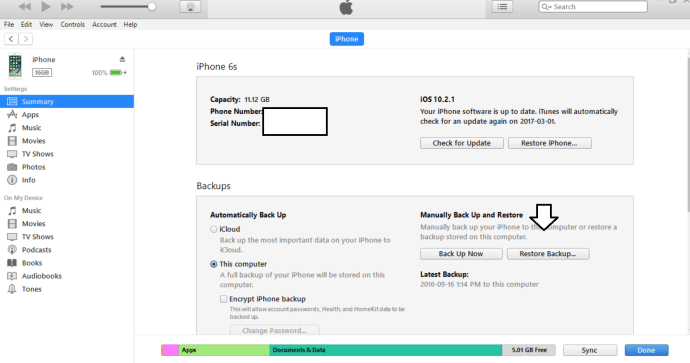Viewport: 690px width, 363px height.
Task: Click the Play button in playback controls
Action: point(46,6)
